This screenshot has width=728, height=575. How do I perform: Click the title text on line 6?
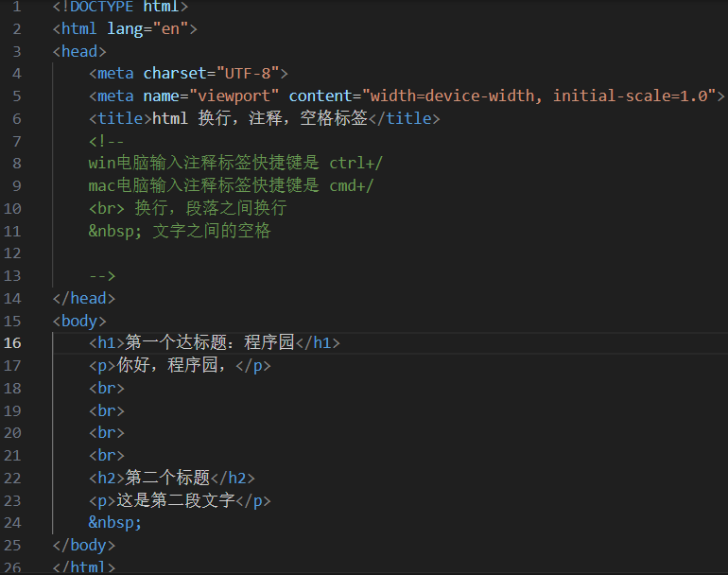(258, 118)
